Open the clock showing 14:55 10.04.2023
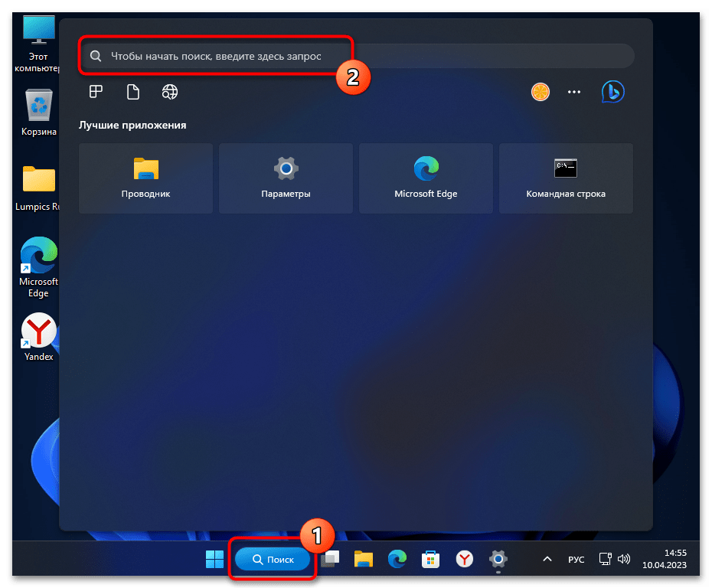Screen dimensions: 712x588 665,559
